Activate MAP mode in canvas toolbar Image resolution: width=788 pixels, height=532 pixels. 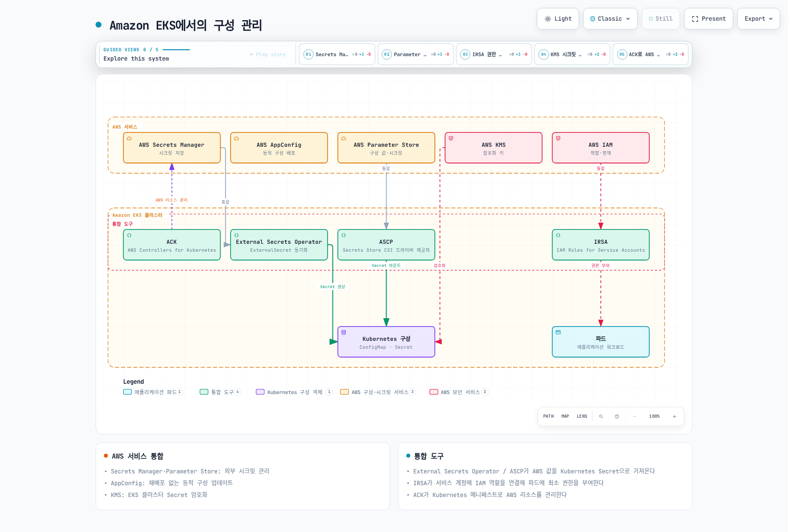click(x=565, y=417)
